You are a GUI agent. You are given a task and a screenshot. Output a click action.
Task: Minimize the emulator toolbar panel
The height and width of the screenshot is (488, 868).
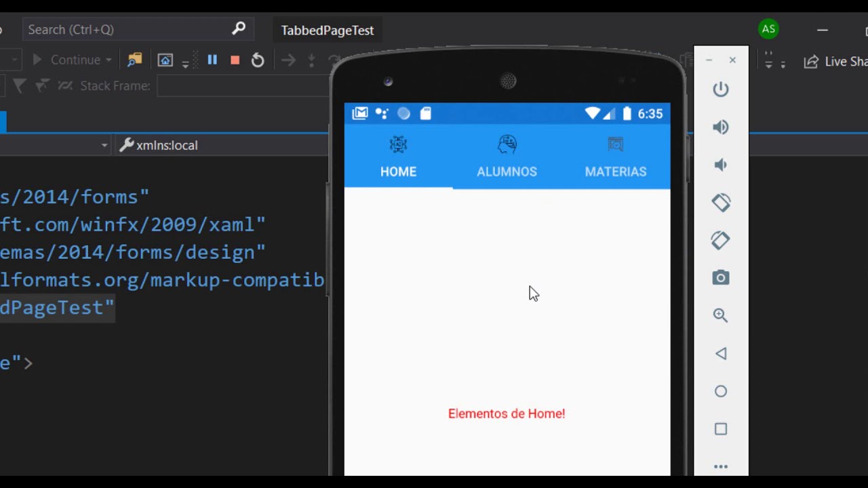click(709, 60)
